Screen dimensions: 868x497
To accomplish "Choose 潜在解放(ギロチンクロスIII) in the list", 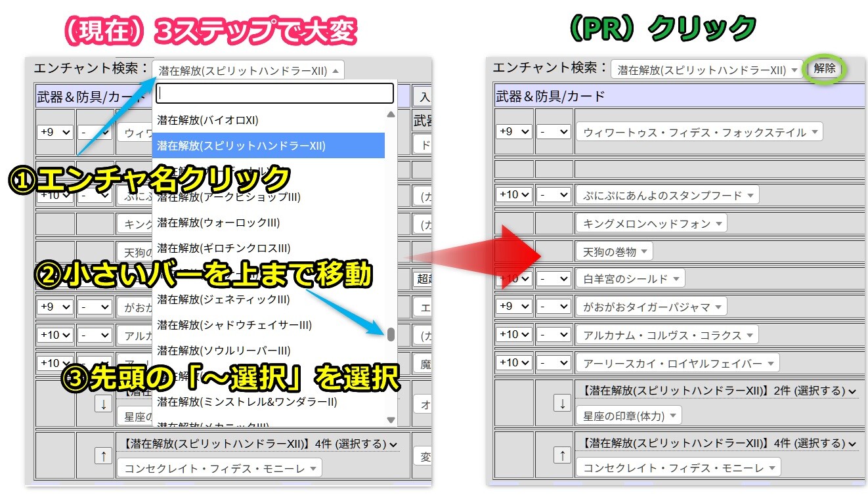I will (x=223, y=248).
